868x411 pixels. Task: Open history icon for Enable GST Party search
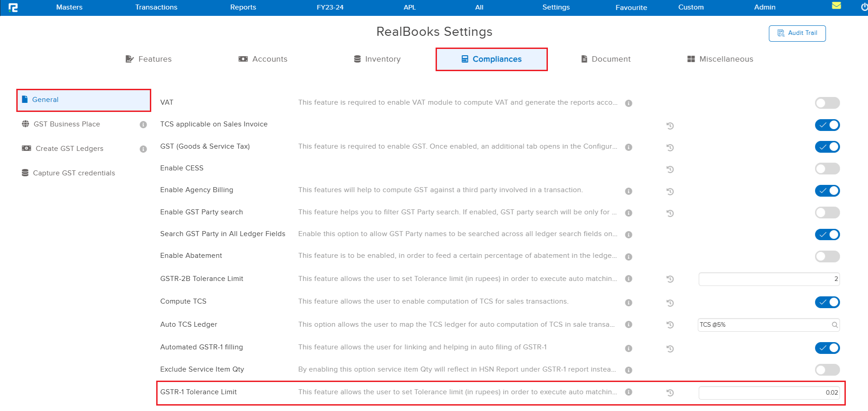coord(670,213)
